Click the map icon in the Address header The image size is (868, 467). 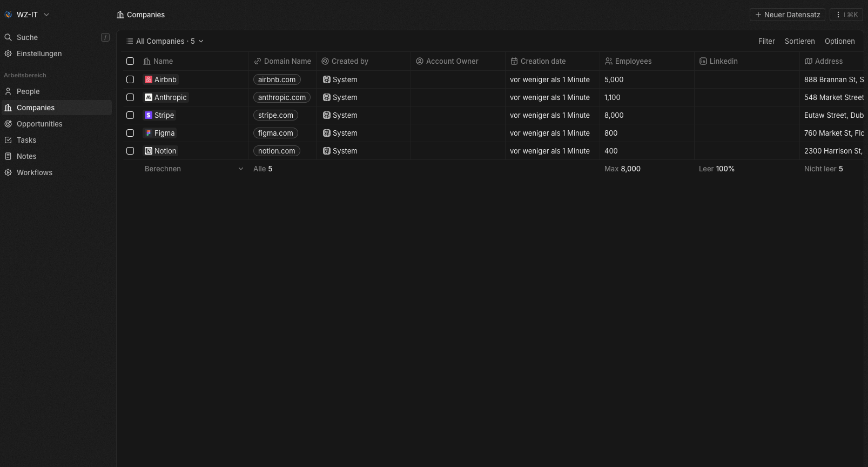(x=809, y=61)
